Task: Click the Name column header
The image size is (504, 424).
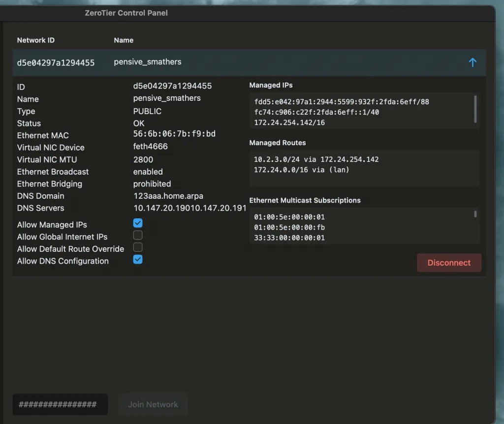Action: [124, 40]
